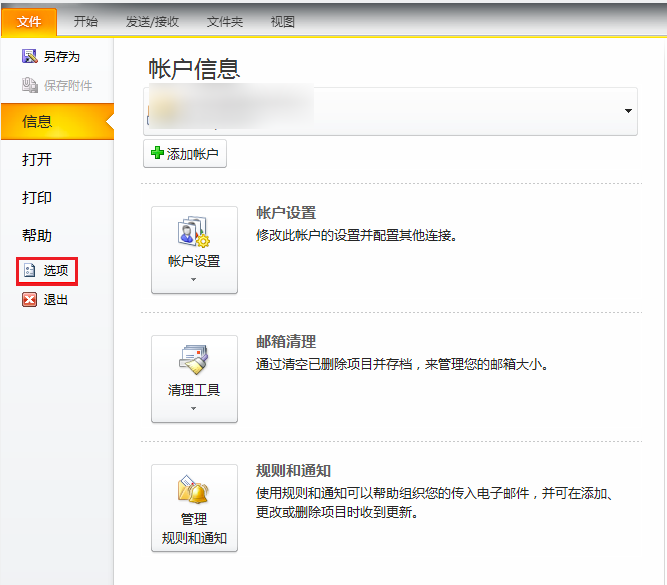Viewport: 667px width, 585px height.
Task: Open the 发送/接收 (Send/Receive) tab
Action: point(152,21)
